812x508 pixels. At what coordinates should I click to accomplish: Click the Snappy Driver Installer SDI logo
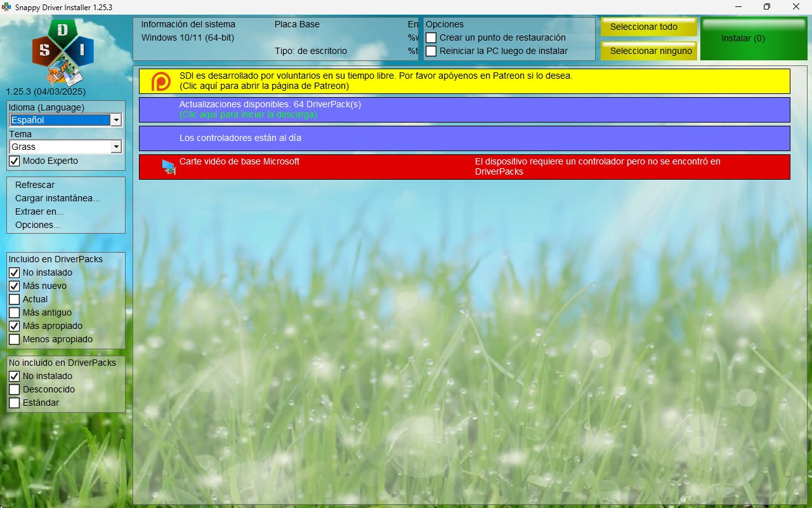pos(63,52)
